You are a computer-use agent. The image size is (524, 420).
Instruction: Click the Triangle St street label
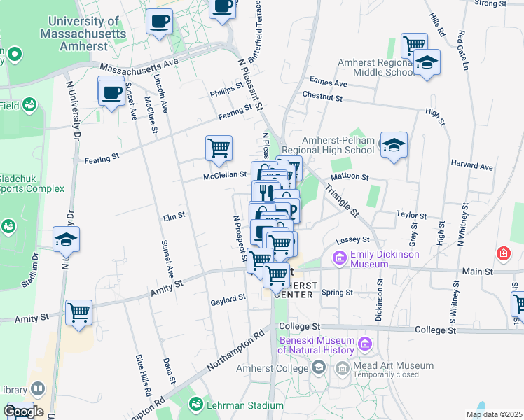pos(342,200)
